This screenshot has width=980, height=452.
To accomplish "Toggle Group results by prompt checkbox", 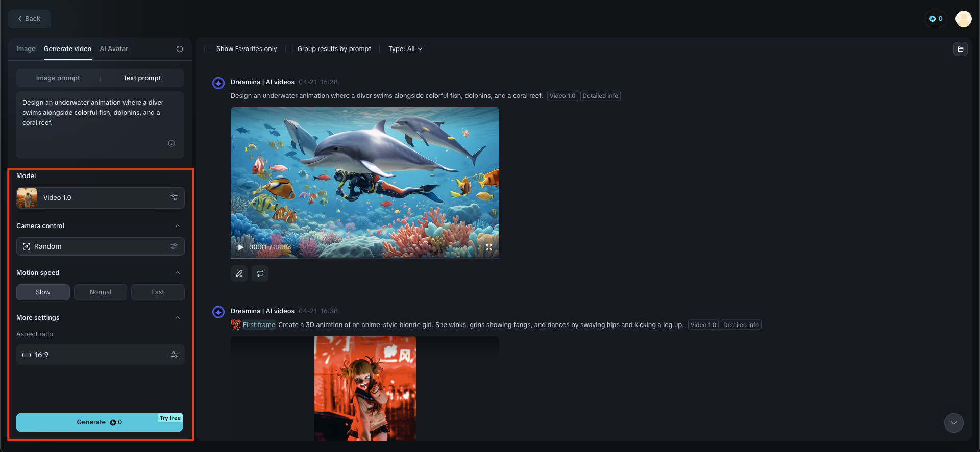I will tap(289, 49).
